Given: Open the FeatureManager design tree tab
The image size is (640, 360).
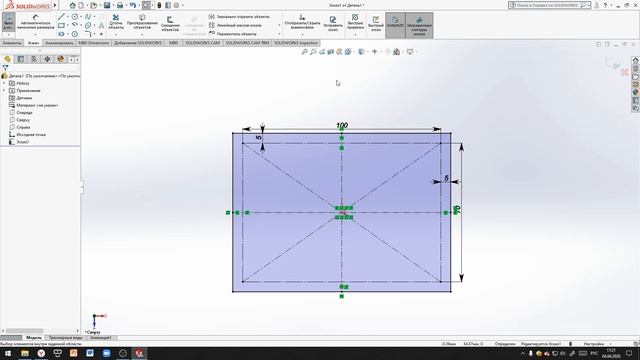Looking at the screenshot, I should click(7, 59).
